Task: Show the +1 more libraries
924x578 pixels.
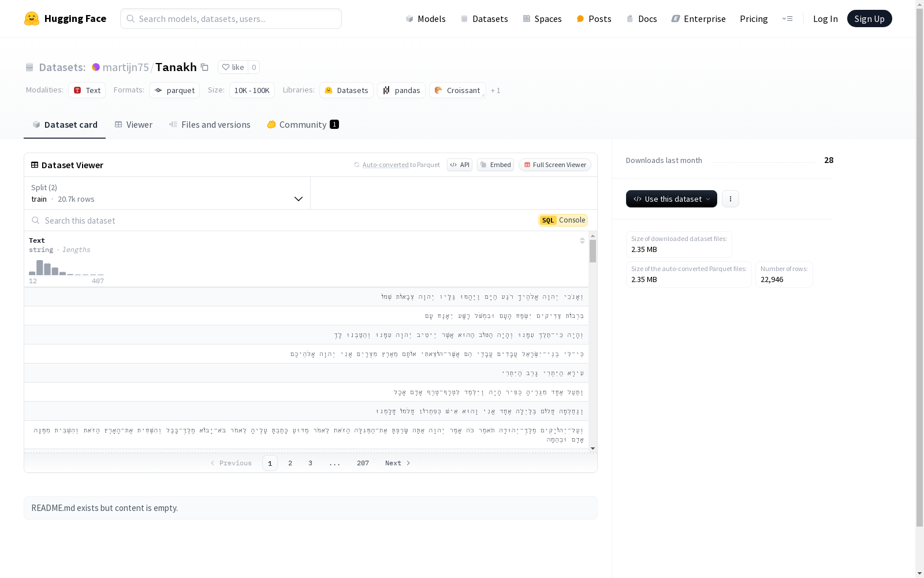Action: click(x=495, y=90)
